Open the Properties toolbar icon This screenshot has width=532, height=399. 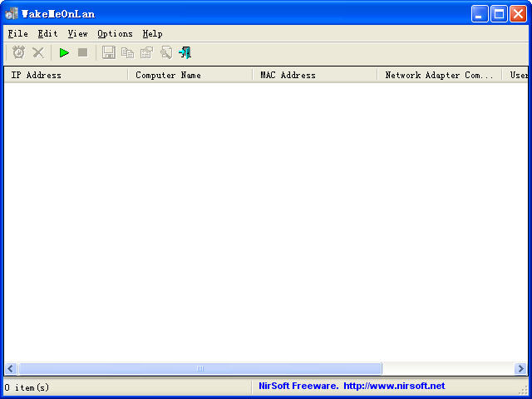pos(147,52)
